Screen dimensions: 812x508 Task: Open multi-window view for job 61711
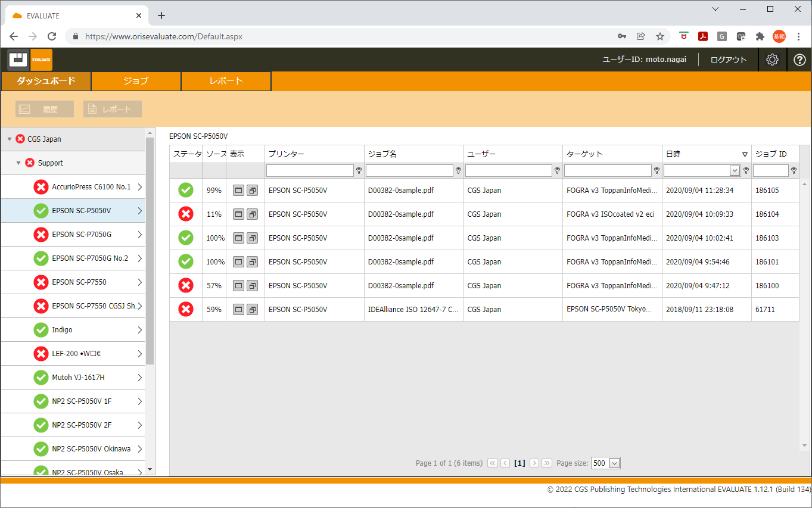(253, 310)
